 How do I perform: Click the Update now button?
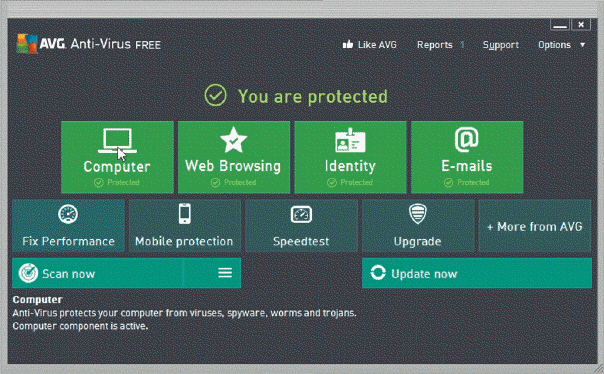coord(477,273)
